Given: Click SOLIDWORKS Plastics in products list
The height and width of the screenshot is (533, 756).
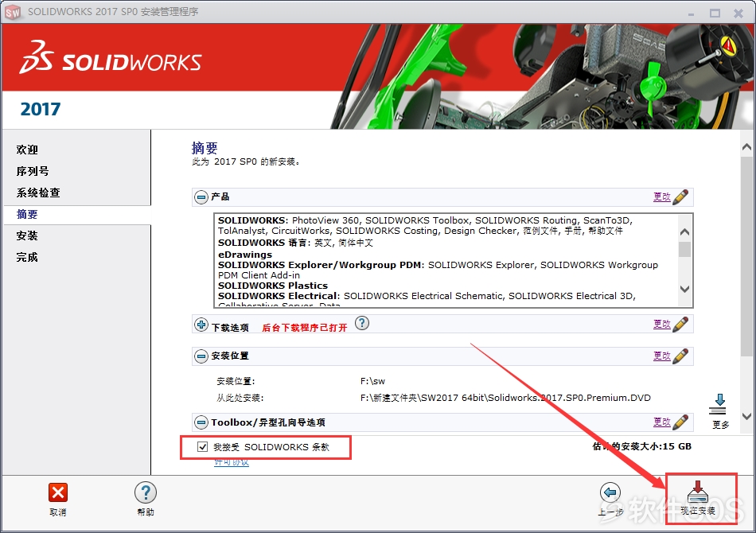Looking at the screenshot, I should pos(273,286).
